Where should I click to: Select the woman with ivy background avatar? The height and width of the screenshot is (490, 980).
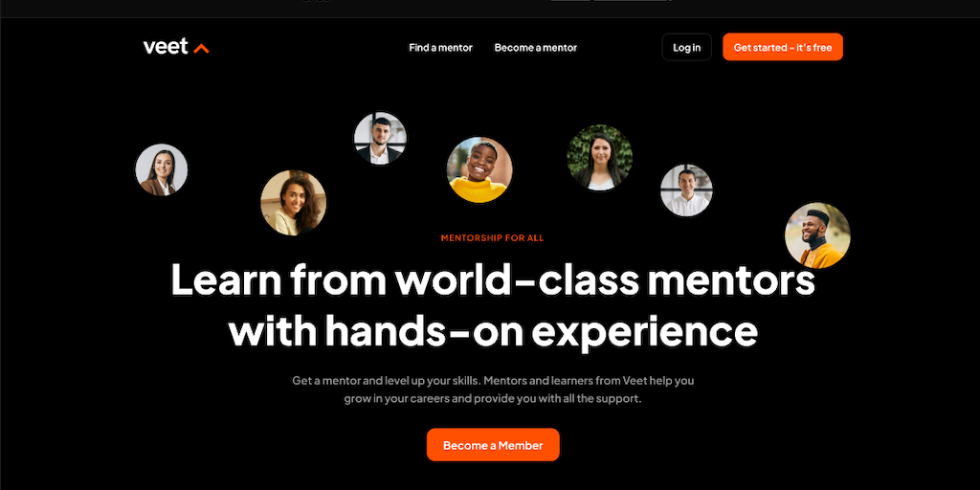599,158
